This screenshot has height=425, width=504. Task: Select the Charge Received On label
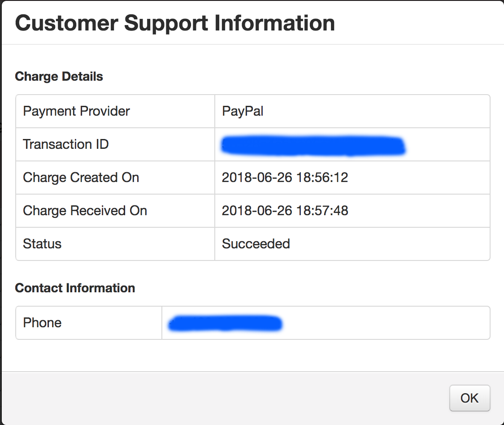point(85,211)
